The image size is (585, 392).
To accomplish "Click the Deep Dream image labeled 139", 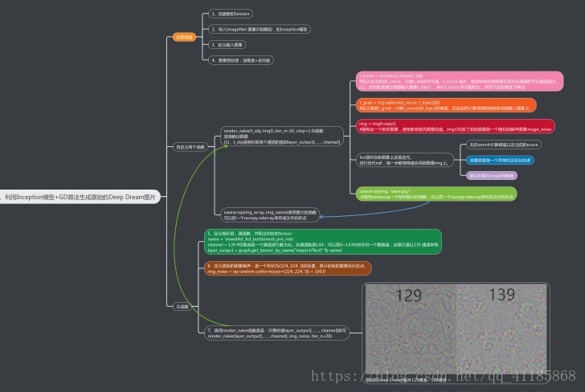I will [501, 329].
